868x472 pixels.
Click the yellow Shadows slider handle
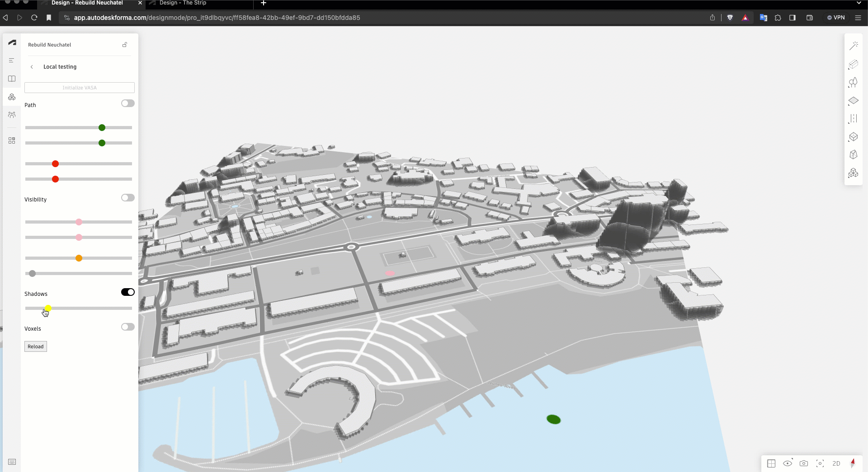tap(48, 308)
